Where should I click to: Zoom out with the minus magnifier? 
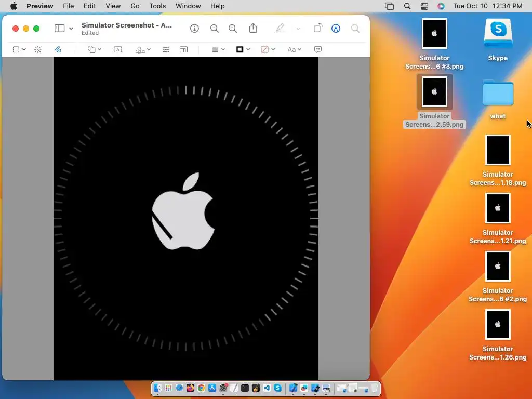pos(215,29)
